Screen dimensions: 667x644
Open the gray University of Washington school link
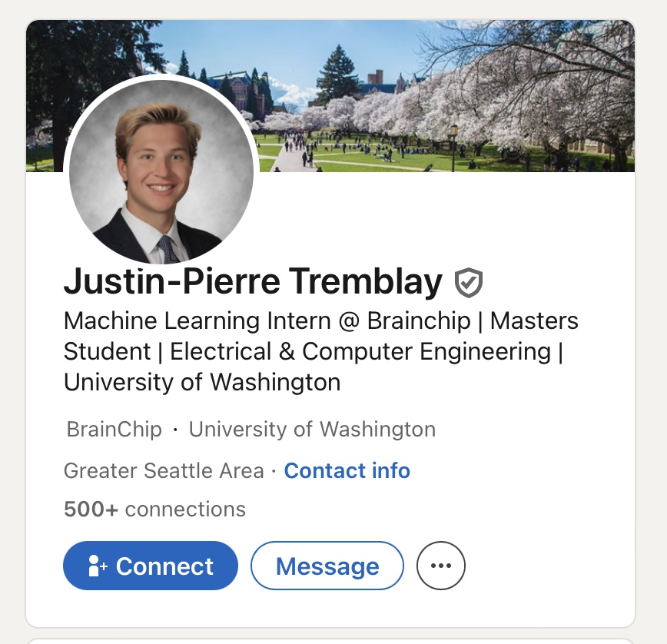(x=312, y=429)
